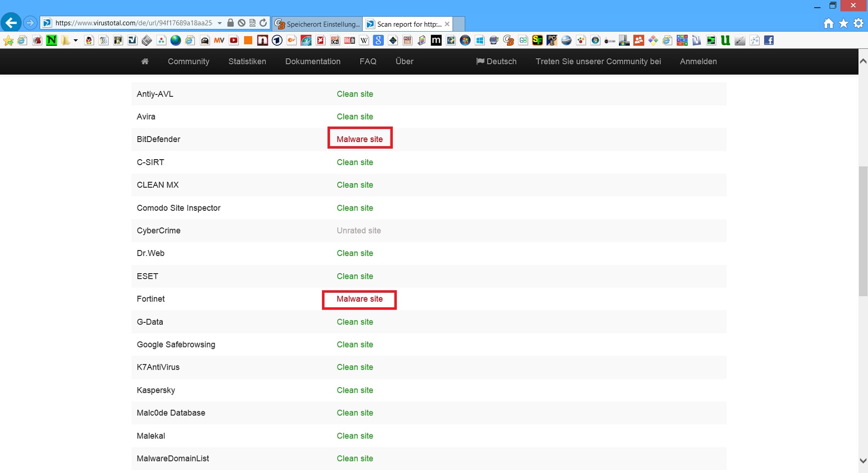Viewport: 868px width, 473px height.
Task: Click the vertical scrollbar thumb
Action: point(863,231)
